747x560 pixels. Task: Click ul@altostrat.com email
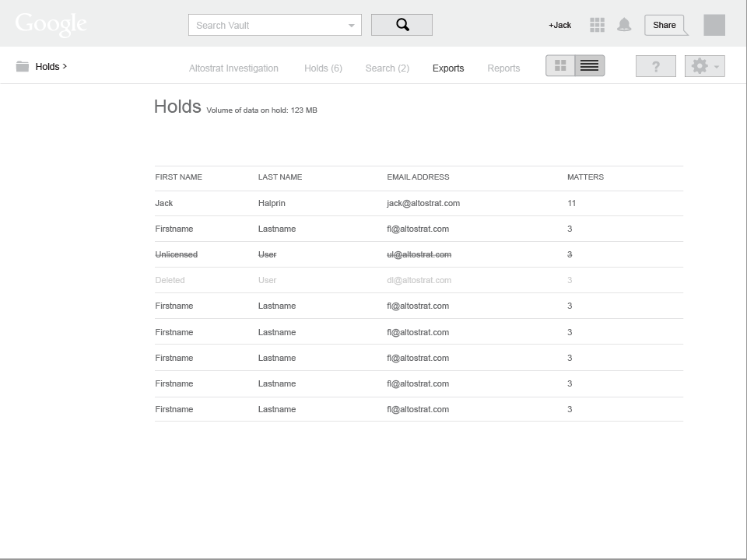click(x=419, y=255)
